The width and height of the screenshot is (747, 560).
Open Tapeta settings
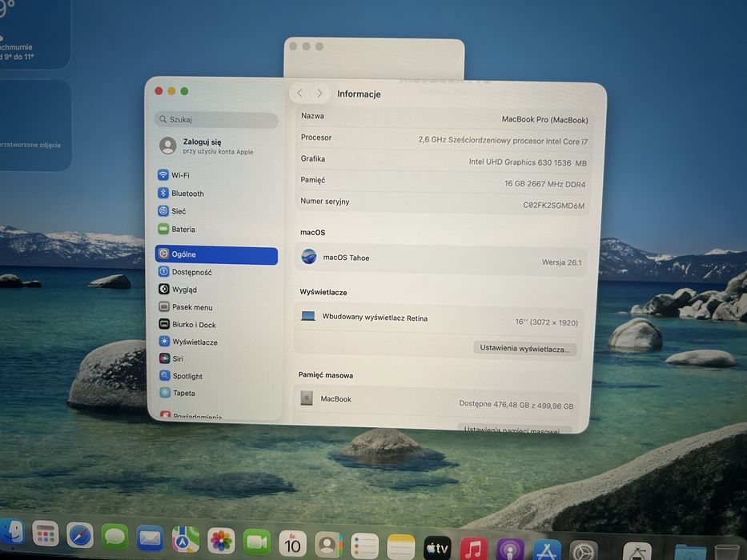(x=178, y=393)
